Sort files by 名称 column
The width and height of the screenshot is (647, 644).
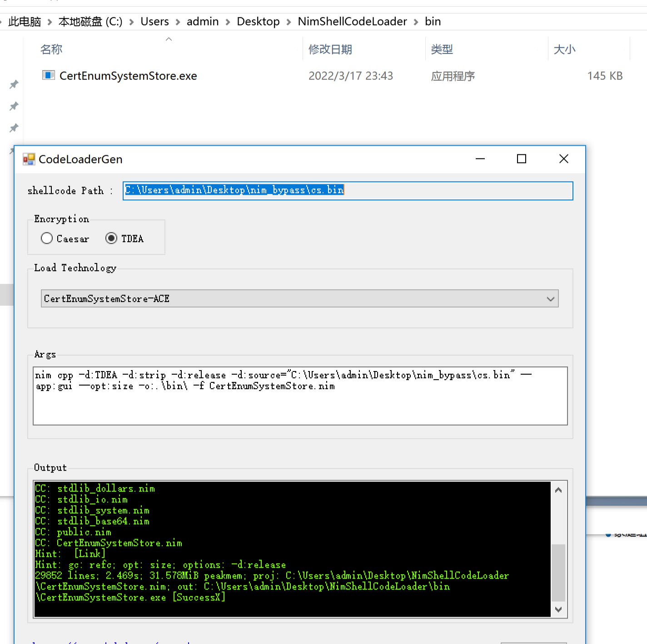pyautogui.click(x=51, y=49)
